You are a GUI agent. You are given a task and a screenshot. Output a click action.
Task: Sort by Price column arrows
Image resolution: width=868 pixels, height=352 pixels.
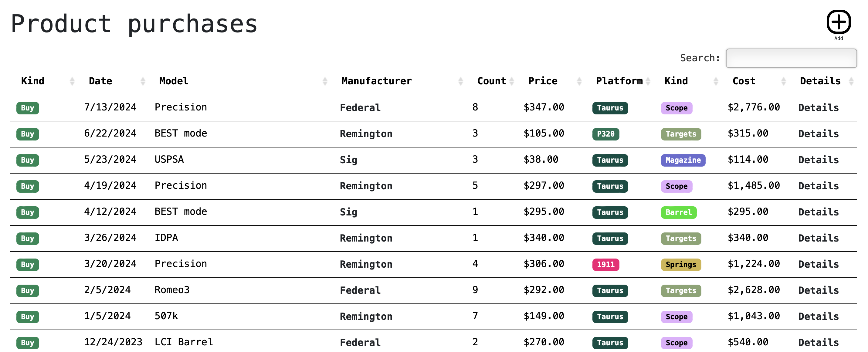point(579,81)
